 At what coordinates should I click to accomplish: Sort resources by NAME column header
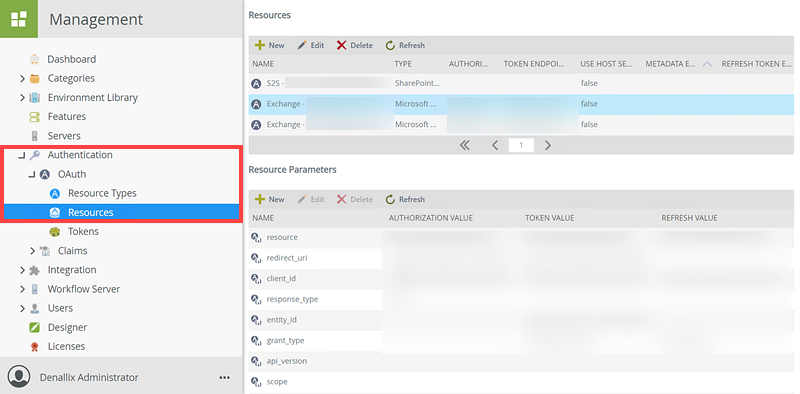click(x=263, y=64)
